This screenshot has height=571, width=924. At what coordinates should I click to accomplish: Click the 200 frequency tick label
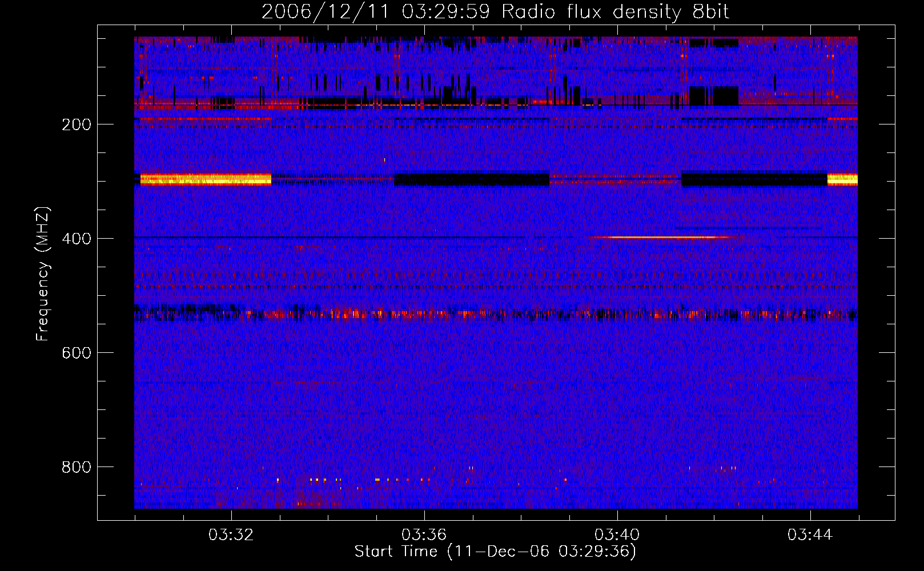tap(77, 124)
